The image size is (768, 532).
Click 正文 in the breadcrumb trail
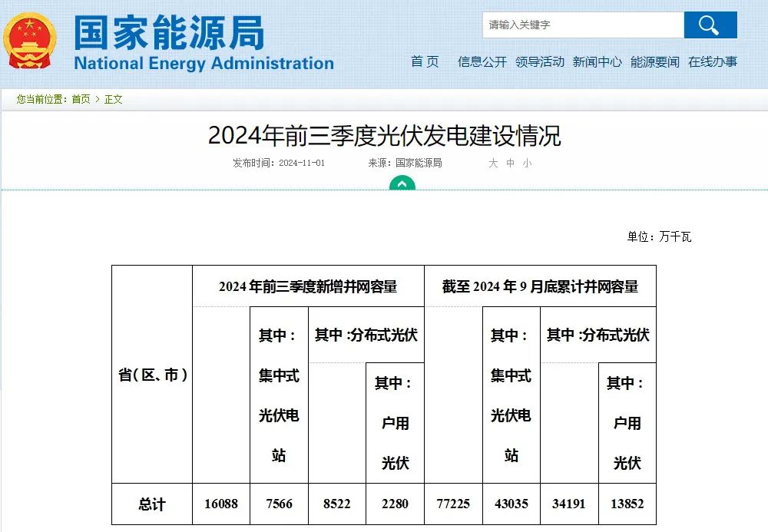[x=114, y=100]
